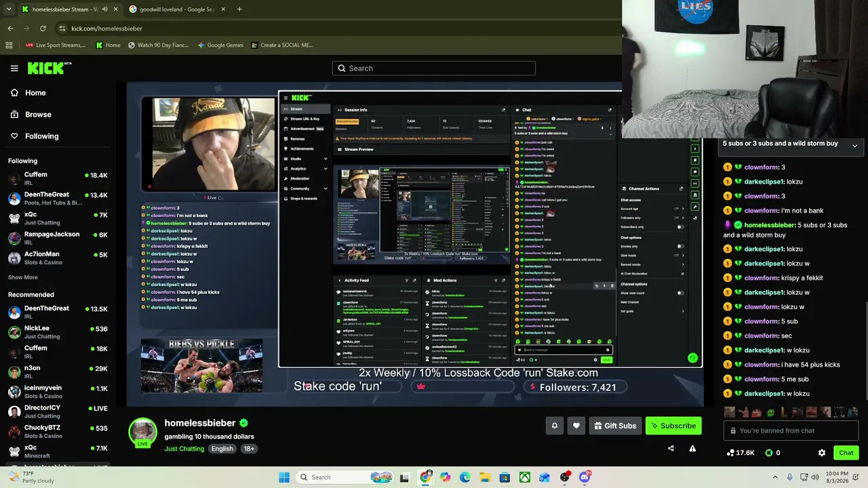
Task: Open the Live Sport Streams bookmark
Action: [x=56, y=45]
